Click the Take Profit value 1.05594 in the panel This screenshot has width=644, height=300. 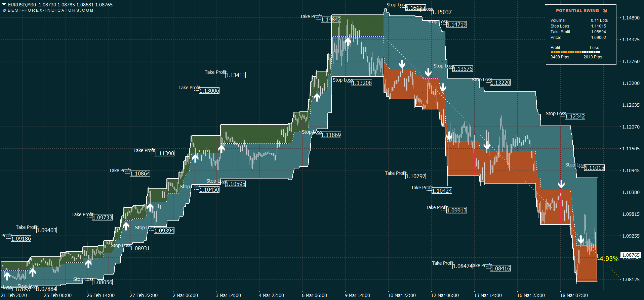(x=598, y=32)
